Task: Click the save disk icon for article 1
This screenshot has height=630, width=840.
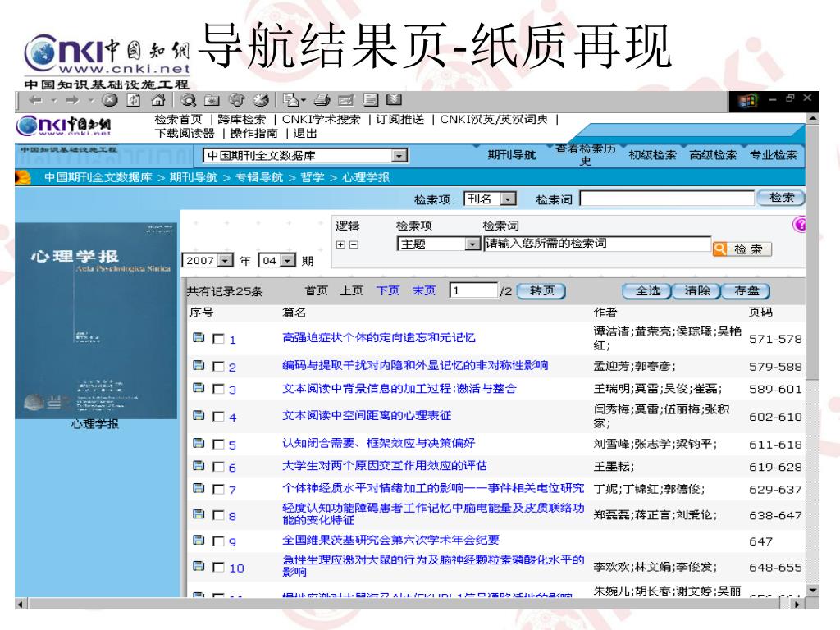Action: click(x=199, y=337)
